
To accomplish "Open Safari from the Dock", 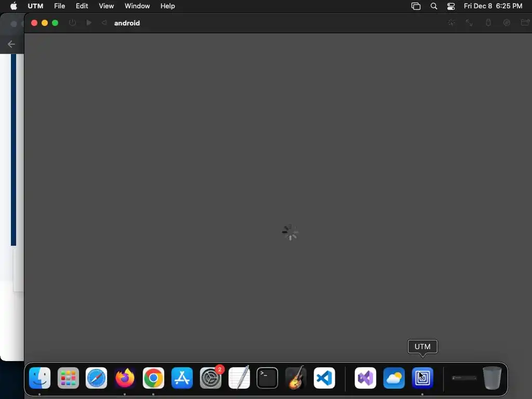I will pyautogui.click(x=96, y=378).
